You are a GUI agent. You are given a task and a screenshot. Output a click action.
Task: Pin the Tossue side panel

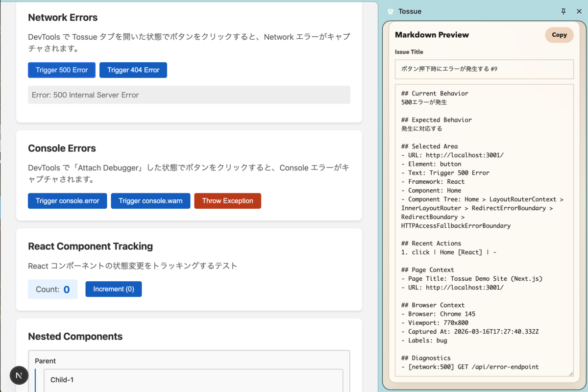point(563,11)
